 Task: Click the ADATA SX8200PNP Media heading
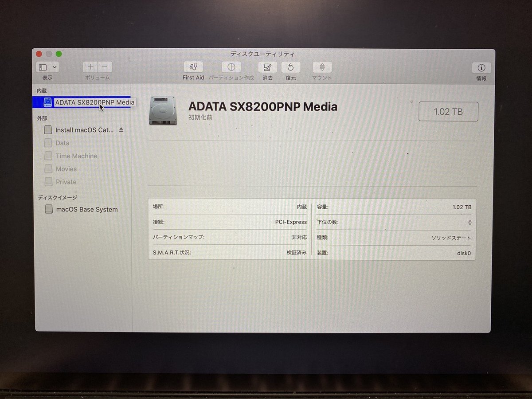(263, 107)
